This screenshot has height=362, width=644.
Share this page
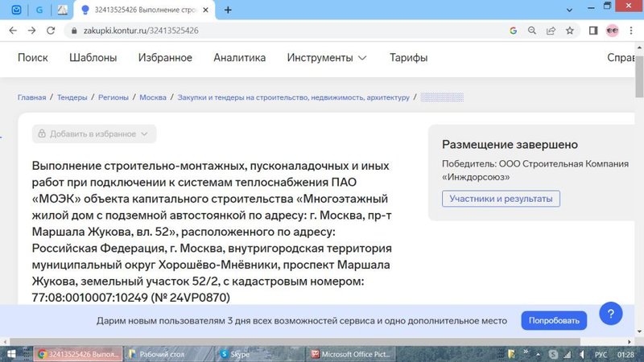(x=551, y=31)
